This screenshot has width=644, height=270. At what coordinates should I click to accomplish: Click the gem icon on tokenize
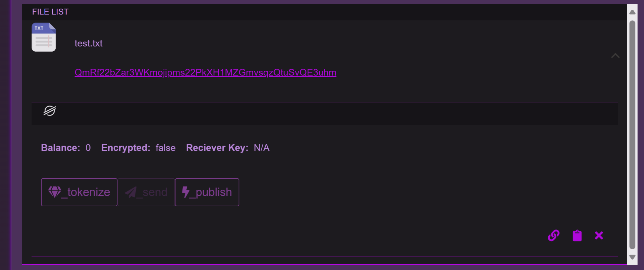point(55,192)
